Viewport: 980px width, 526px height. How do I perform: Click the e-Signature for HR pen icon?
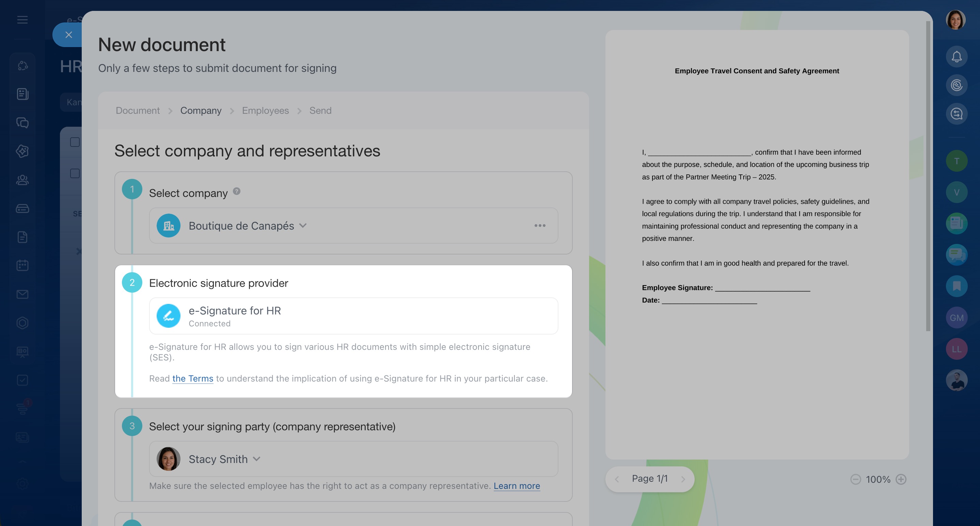tap(169, 316)
